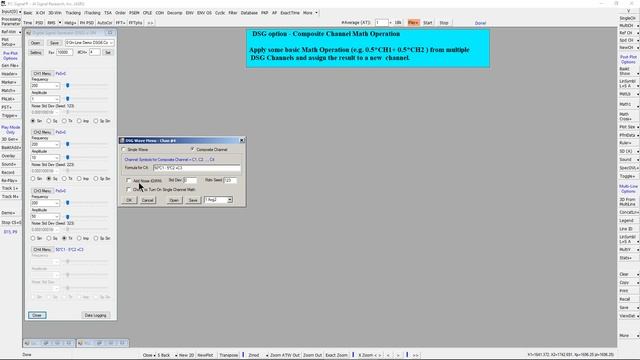Adjust the CH1 Amplitude slider

[x=68, y=99]
